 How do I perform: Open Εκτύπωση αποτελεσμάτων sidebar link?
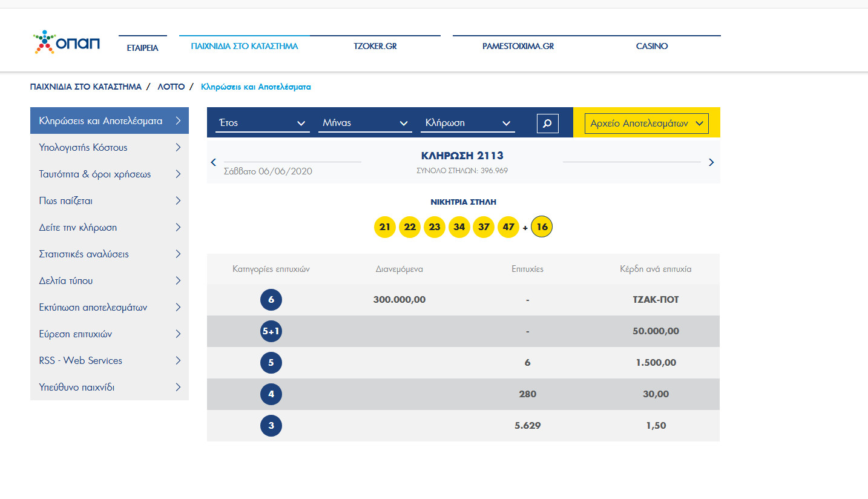[110, 307]
